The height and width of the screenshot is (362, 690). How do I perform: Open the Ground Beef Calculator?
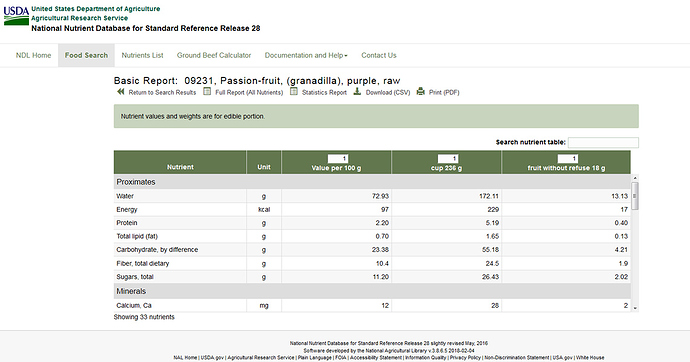214,55
